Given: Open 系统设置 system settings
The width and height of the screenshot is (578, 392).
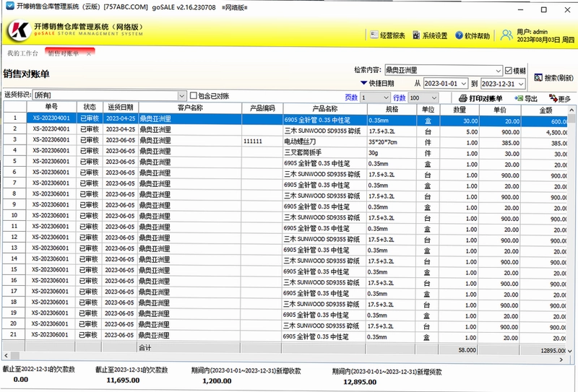Looking at the screenshot, I should 430,35.
